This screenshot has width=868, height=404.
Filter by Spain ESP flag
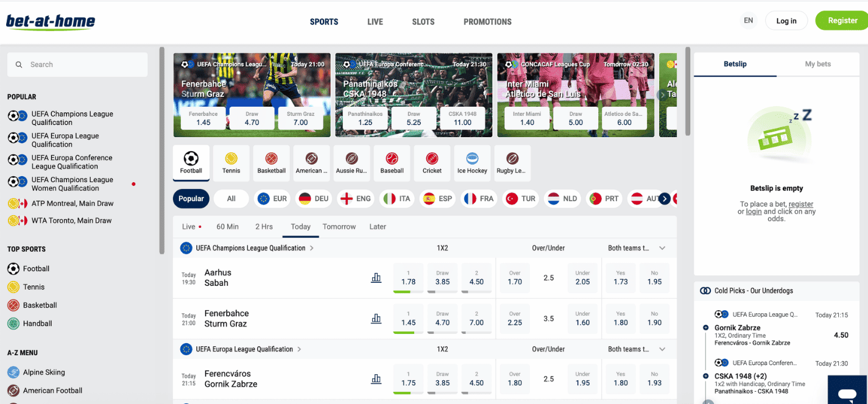point(437,199)
